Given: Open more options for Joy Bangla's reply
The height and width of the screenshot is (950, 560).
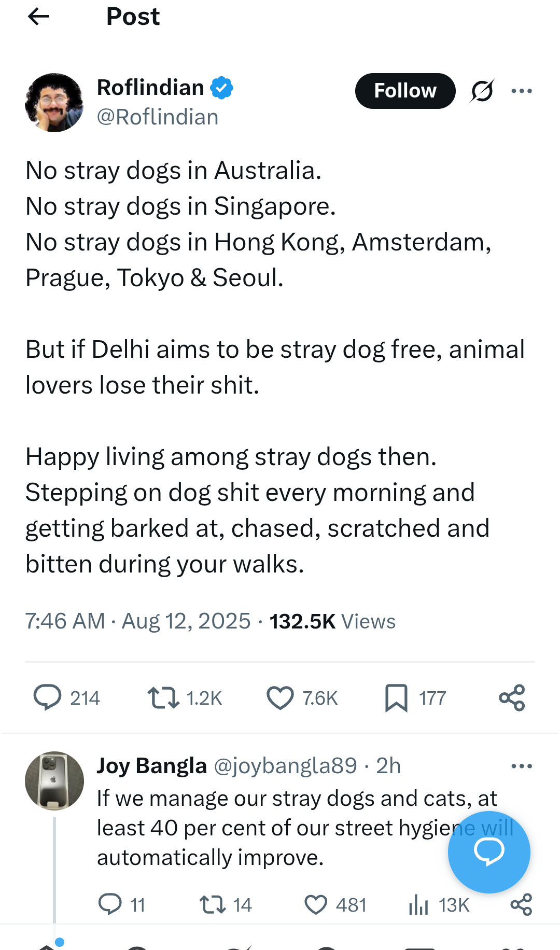Looking at the screenshot, I should coord(521,766).
